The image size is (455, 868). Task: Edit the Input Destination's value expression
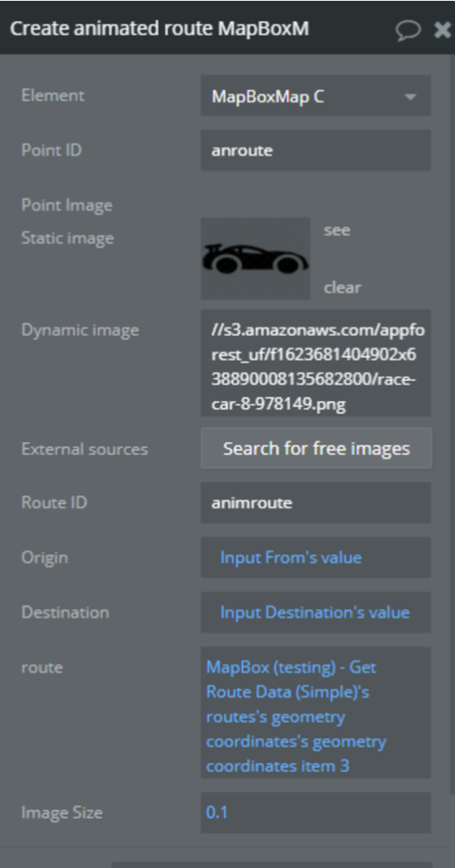coord(316,612)
